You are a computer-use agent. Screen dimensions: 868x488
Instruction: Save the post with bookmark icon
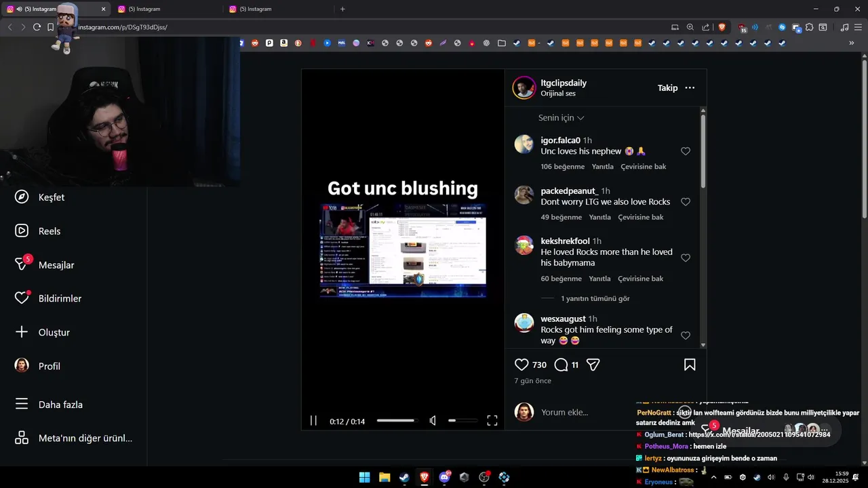[690, 365]
